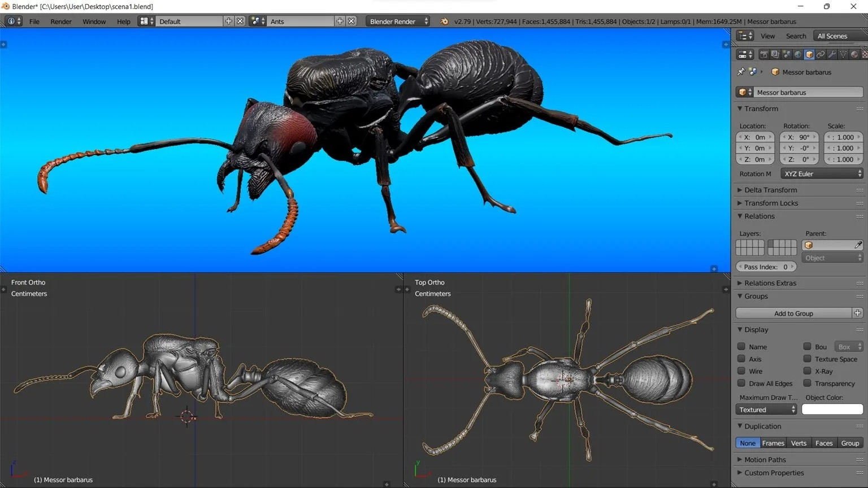The image size is (868, 488).
Task: Open the Render properties tab (camera icon)
Action: coord(764,54)
